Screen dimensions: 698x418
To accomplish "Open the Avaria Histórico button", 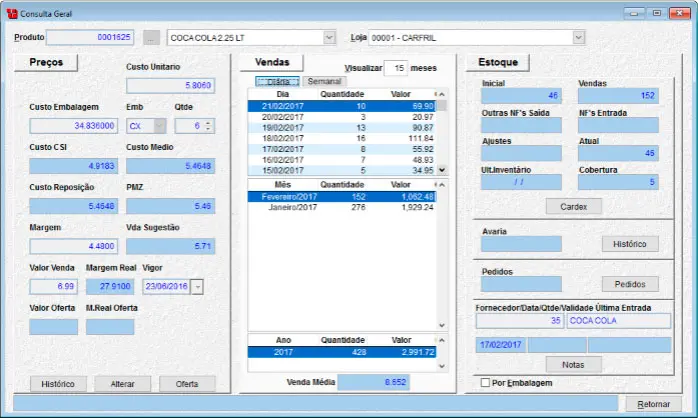I will [x=630, y=244].
